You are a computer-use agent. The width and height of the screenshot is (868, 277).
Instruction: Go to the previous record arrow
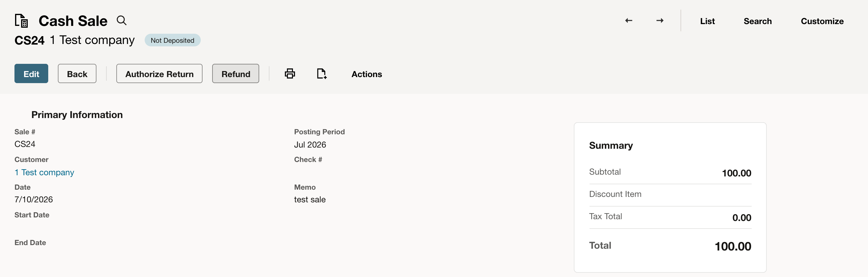tap(628, 21)
